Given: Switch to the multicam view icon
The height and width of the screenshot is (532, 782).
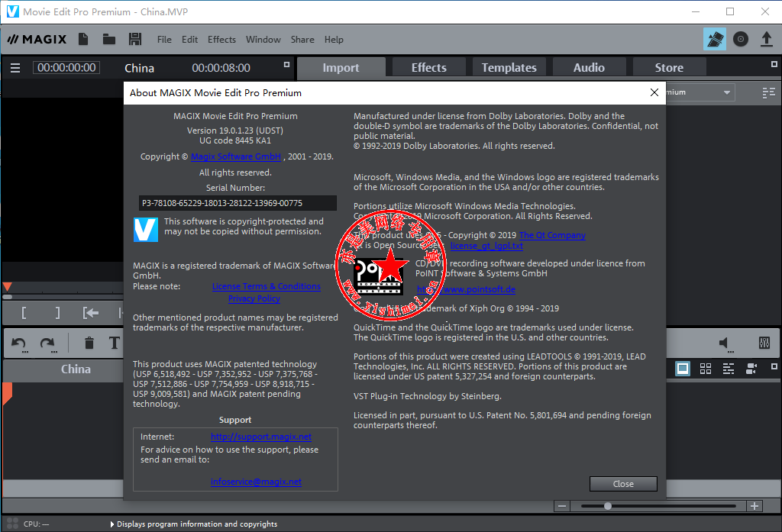Looking at the screenshot, I should [x=751, y=369].
